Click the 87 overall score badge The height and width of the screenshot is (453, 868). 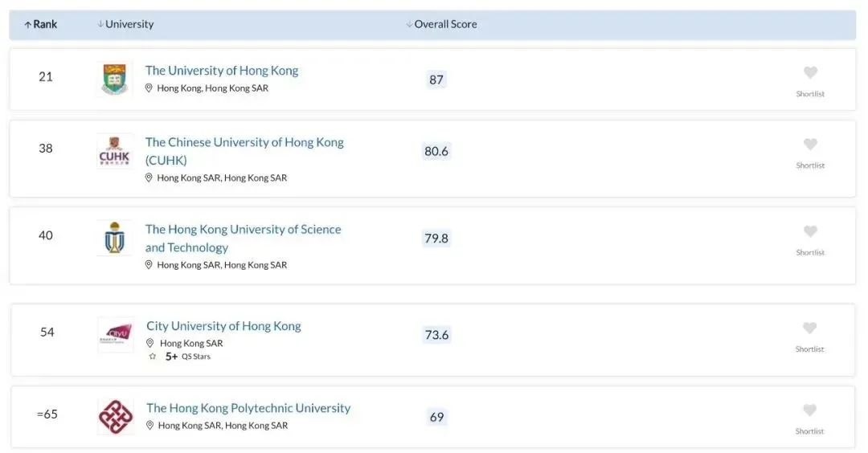pyautogui.click(x=436, y=80)
